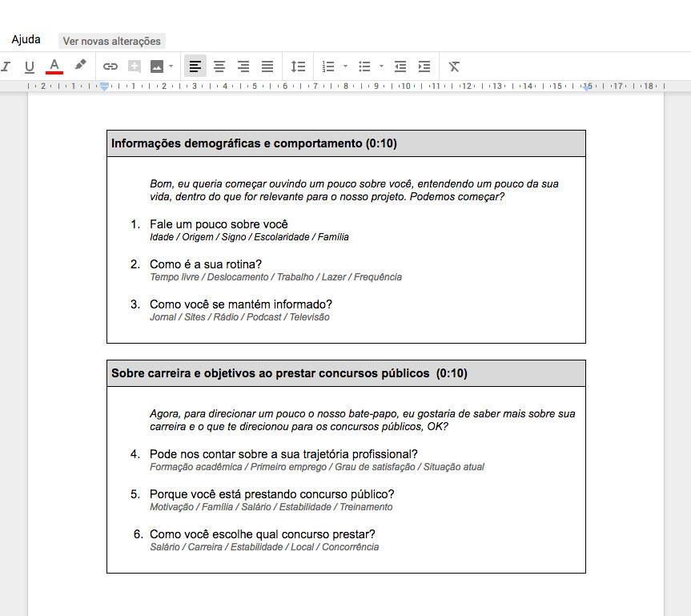This screenshot has height=616, width=691.
Task: Click Ver novas alterações button
Action: 112,41
